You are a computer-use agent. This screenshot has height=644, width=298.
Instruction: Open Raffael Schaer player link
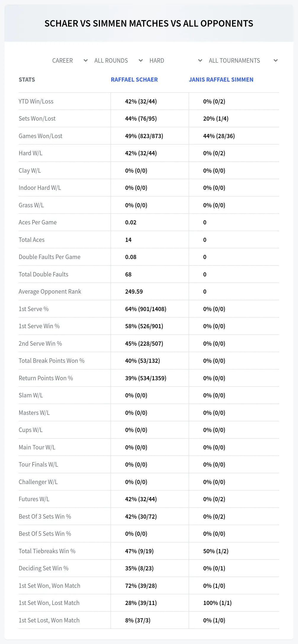tap(134, 80)
